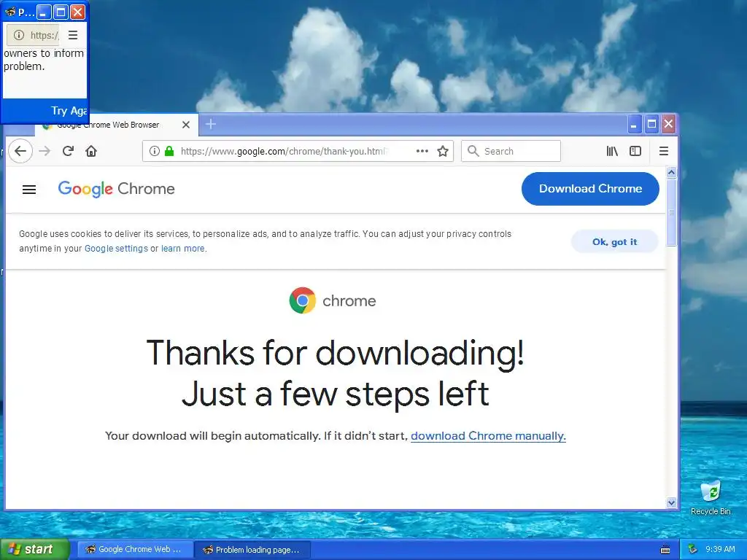Open the Recycle Bin desktop icon

tap(711, 498)
